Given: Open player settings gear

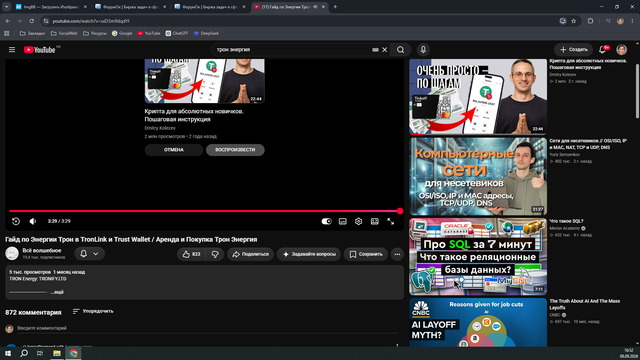Looking at the screenshot, I should coord(358,221).
